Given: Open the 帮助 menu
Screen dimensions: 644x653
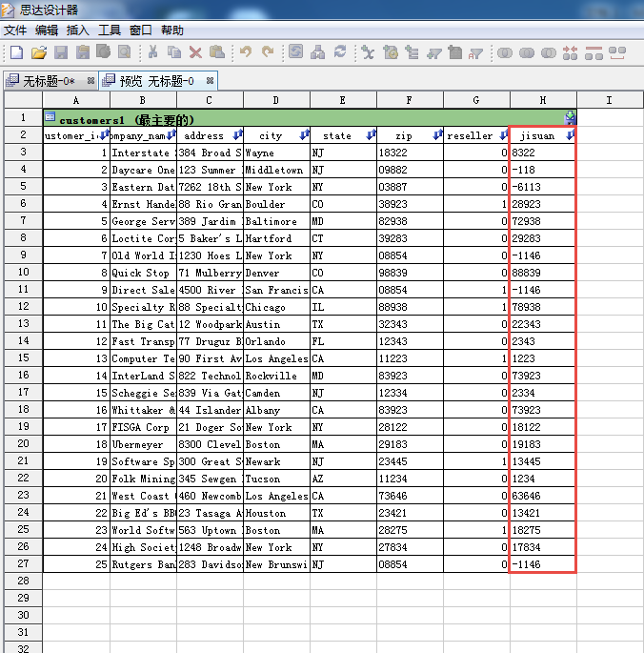Looking at the screenshot, I should coord(172,31).
